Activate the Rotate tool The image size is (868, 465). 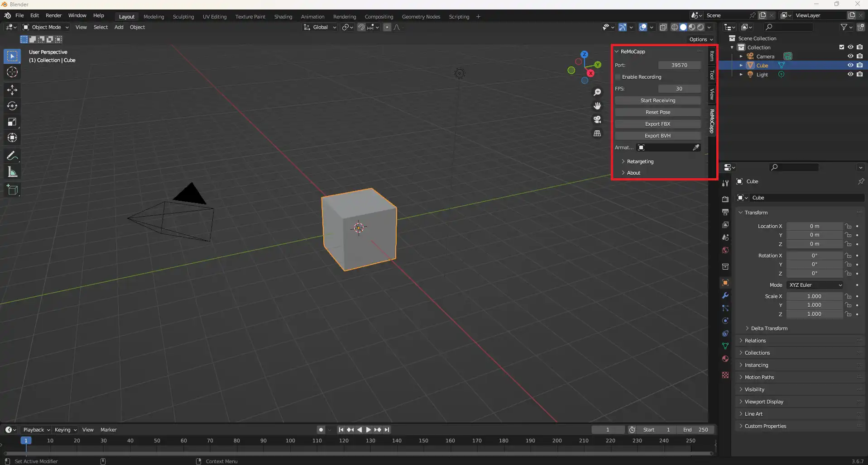tap(12, 106)
